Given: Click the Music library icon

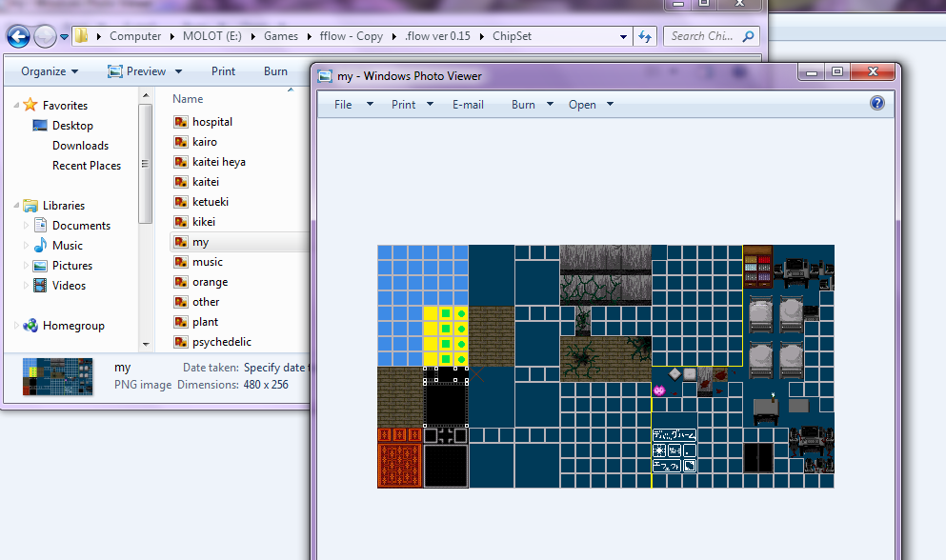Looking at the screenshot, I should 40,245.
